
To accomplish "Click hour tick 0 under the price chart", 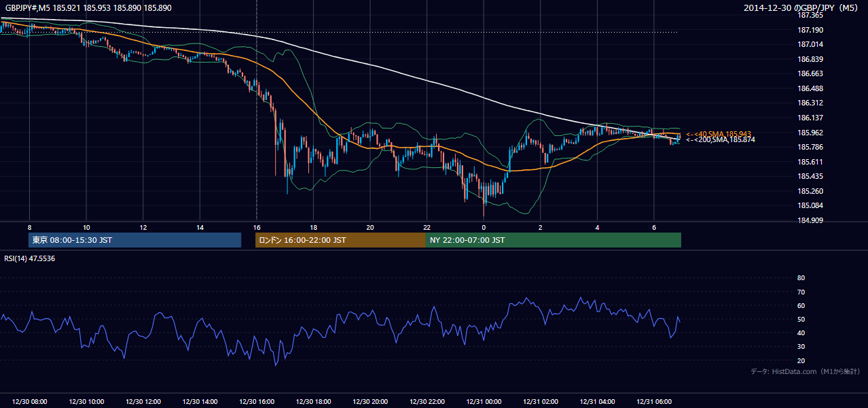I will point(484,227).
